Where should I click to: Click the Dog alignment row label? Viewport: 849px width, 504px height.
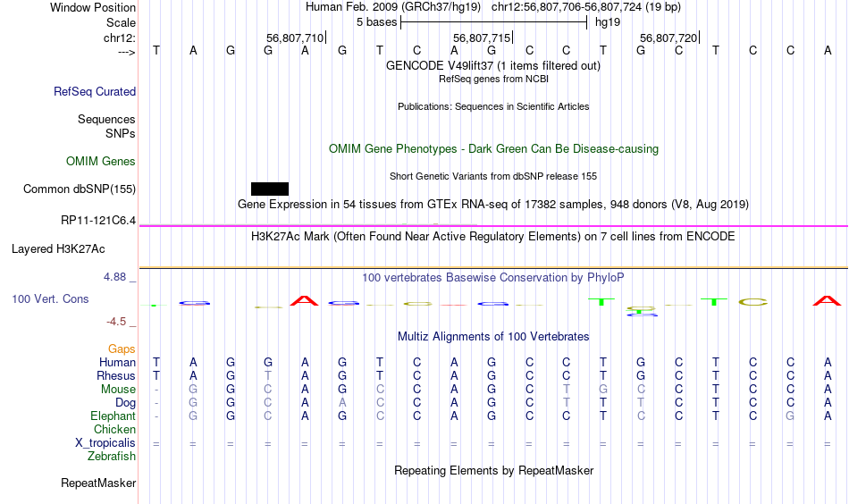click(x=126, y=403)
